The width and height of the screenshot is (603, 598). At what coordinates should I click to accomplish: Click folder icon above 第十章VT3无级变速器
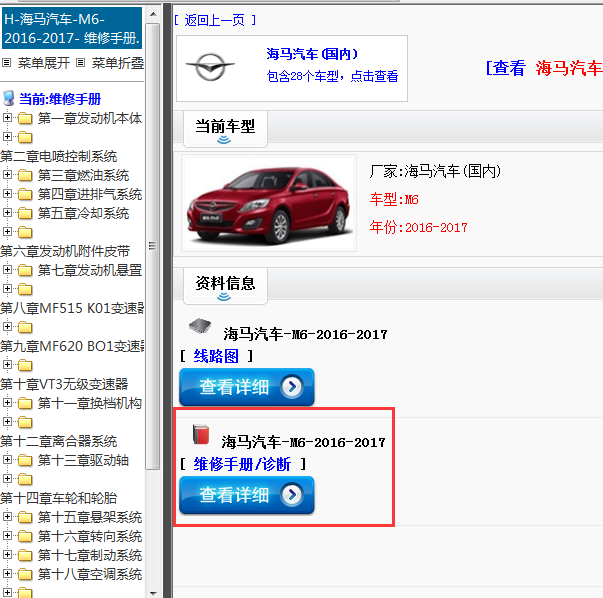25,365
